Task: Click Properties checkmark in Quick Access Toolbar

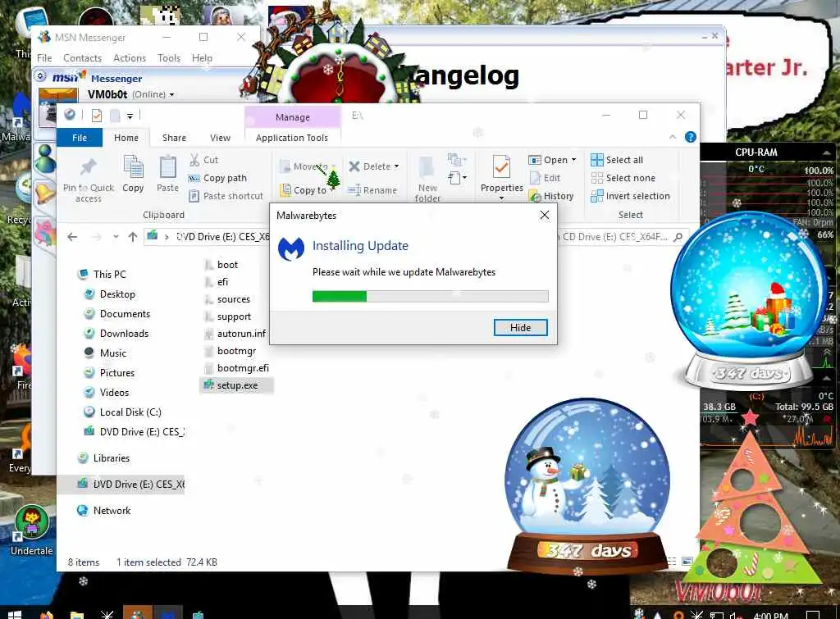Action: (x=97, y=116)
